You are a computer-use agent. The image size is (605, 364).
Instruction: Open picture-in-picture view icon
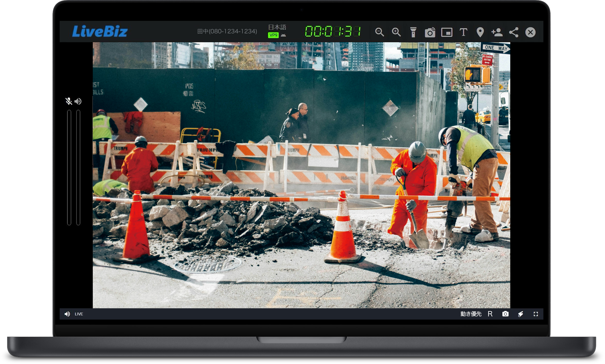(447, 32)
